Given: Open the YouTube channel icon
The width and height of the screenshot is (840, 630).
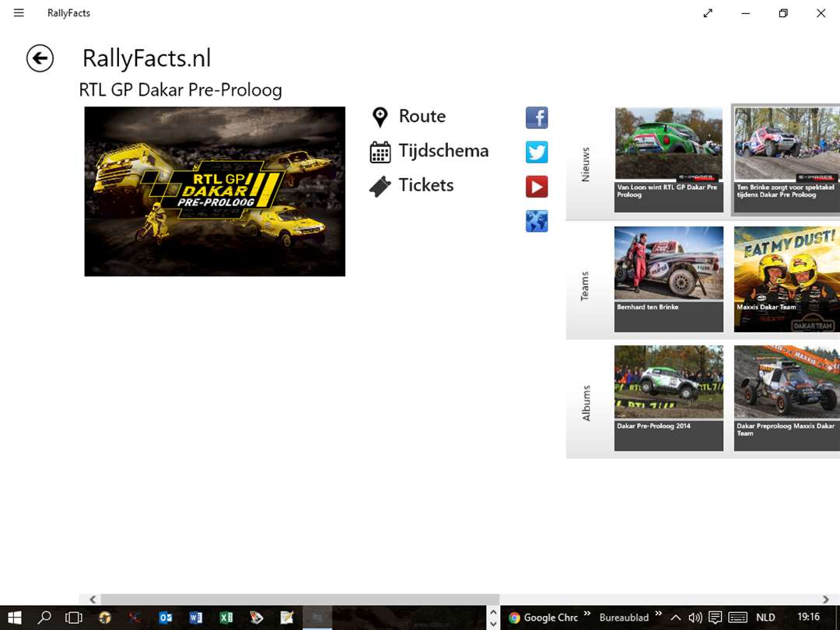Looking at the screenshot, I should (537, 187).
